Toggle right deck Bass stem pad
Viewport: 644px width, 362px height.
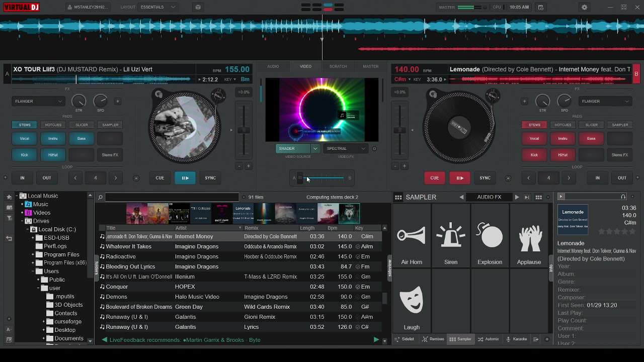[591, 138]
